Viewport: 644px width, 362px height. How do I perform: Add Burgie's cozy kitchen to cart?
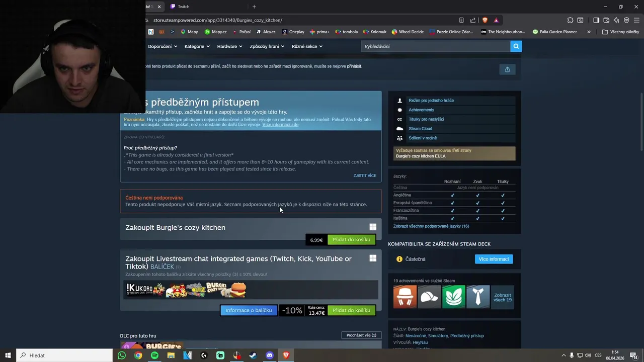pos(351,240)
